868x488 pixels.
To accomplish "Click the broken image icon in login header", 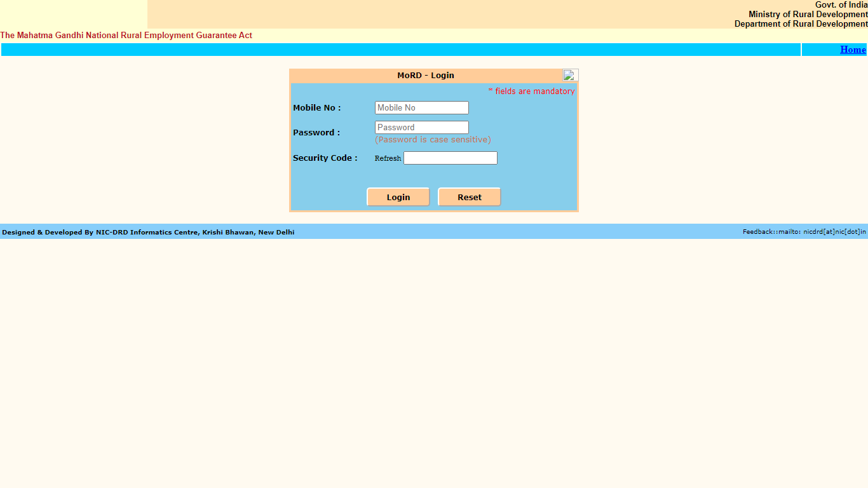I will pyautogui.click(x=570, y=75).
